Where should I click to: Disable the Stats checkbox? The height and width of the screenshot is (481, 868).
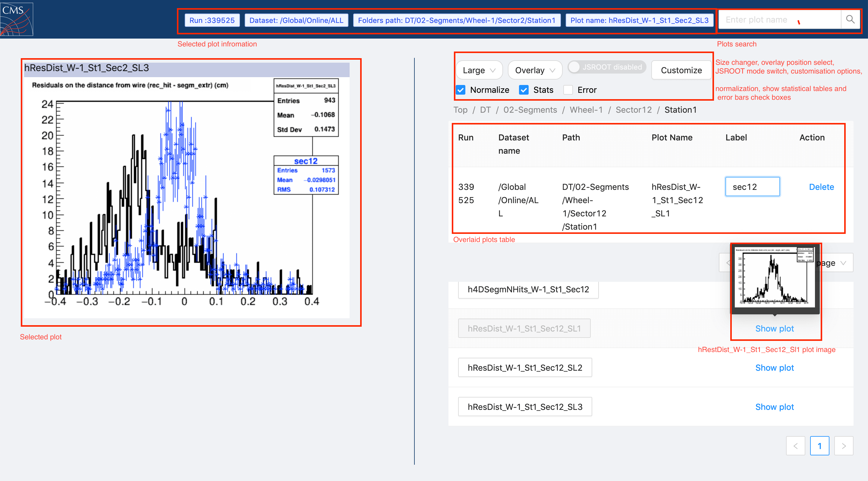[524, 90]
